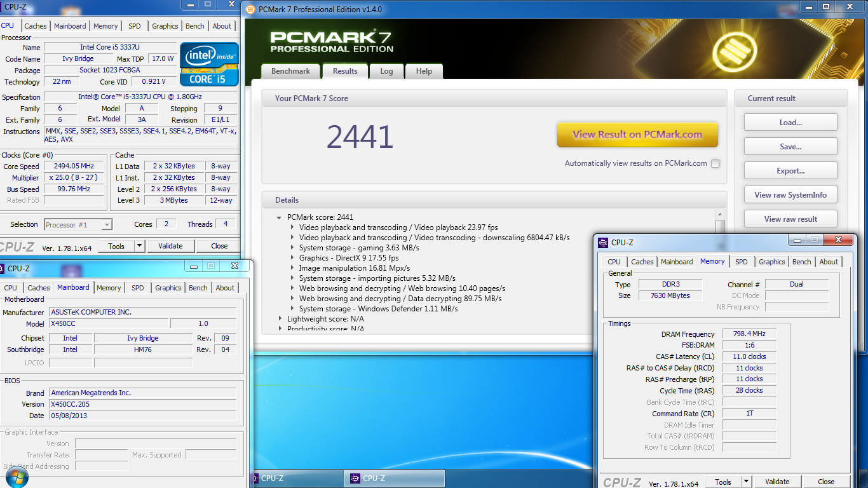Click the Save... result button
Screen dimensions: 868x488
790,147
